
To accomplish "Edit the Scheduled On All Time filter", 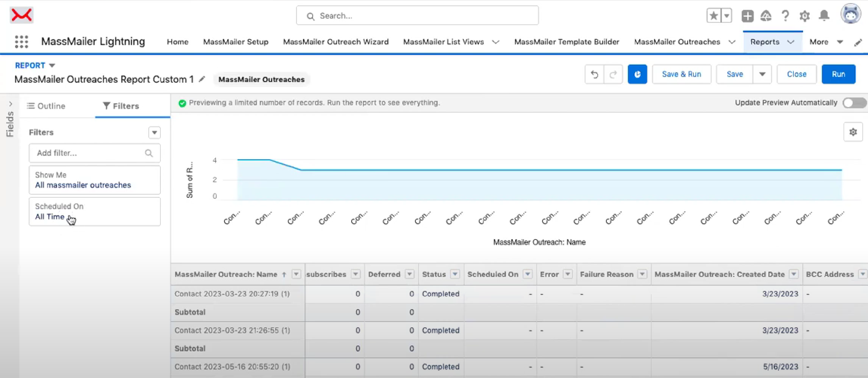I will [95, 212].
